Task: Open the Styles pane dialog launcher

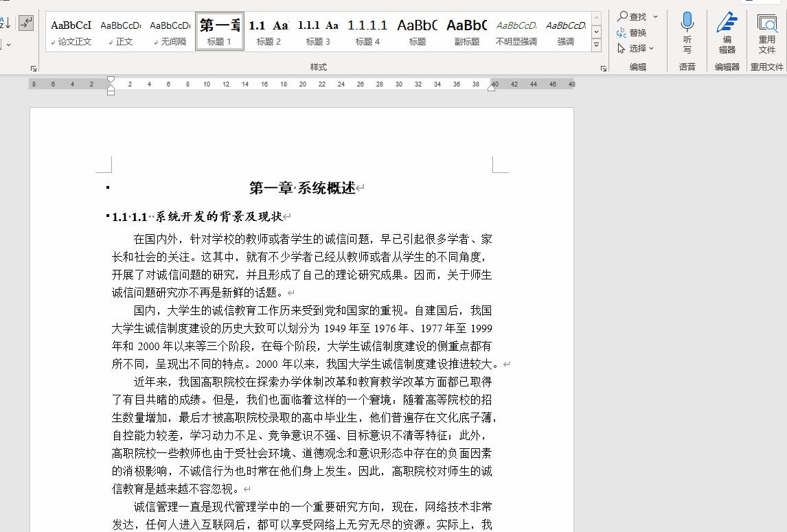Action: click(603, 68)
